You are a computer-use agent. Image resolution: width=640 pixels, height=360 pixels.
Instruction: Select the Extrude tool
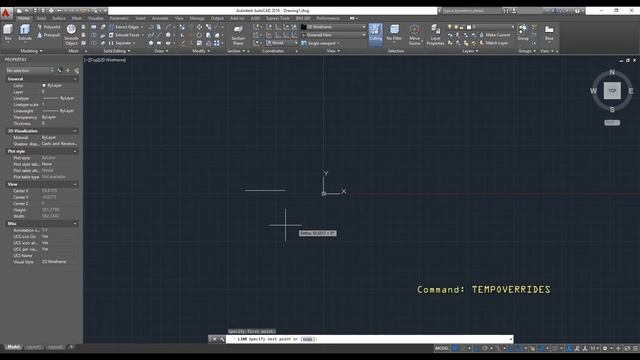[25, 32]
